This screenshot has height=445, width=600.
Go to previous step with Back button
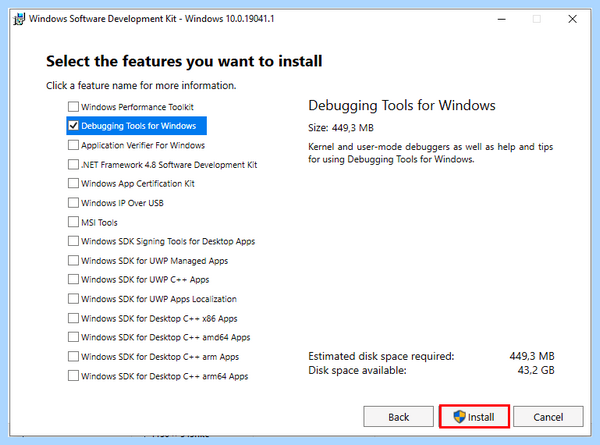click(398, 417)
